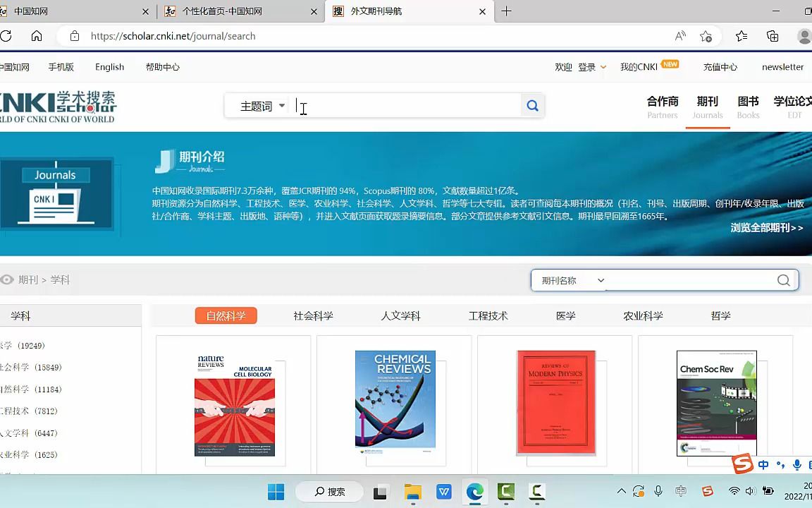Click the English language link

point(109,66)
